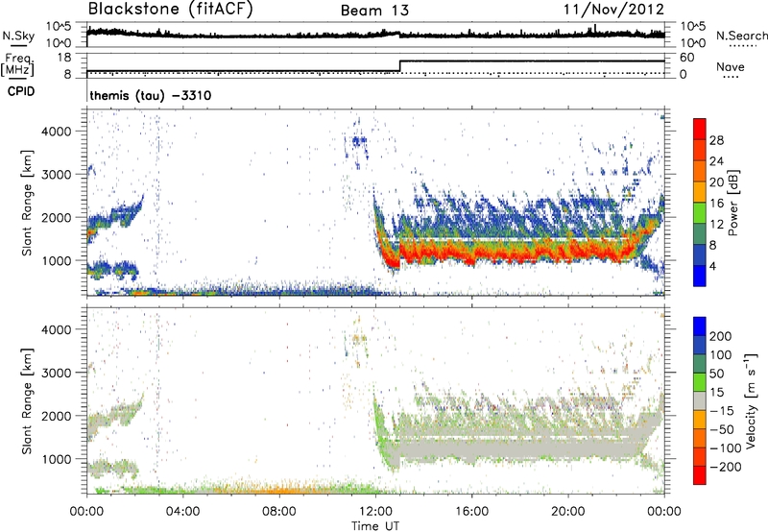Click the blue 200 Velocity colorbar swatch
This screenshot has width=768, height=532.
tap(700, 326)
